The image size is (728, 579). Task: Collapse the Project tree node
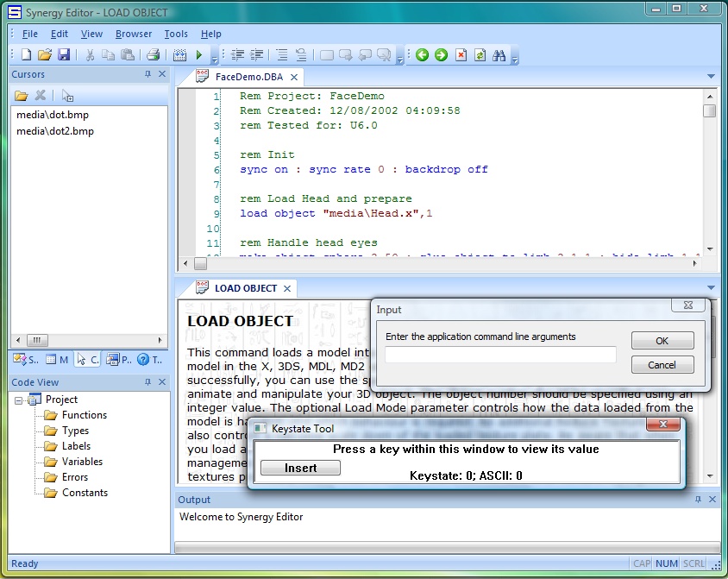[x=18, y=400]
